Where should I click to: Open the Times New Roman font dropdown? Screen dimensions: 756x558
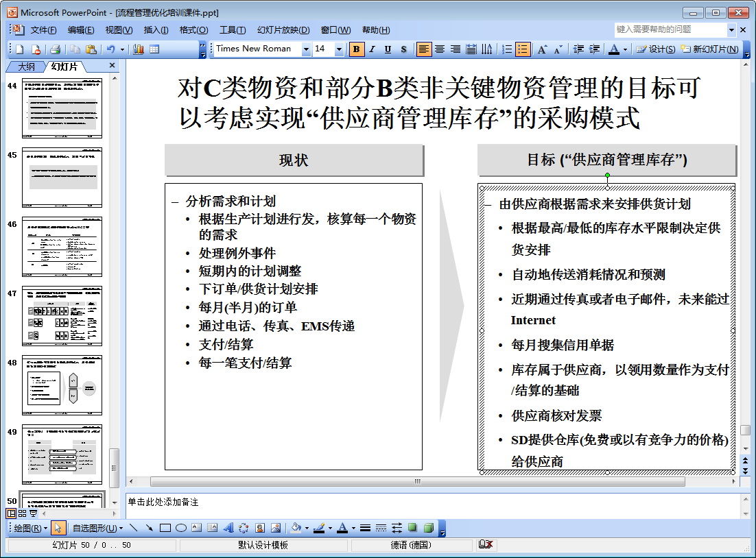point(306,49)
